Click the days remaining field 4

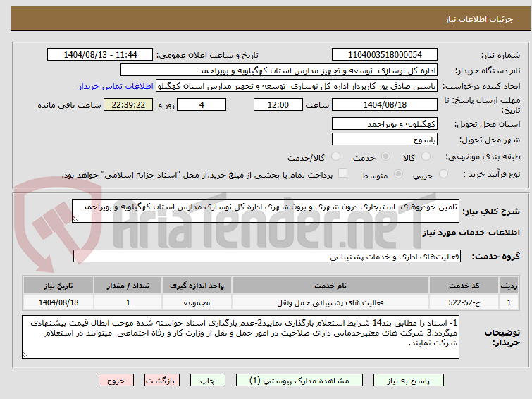[202, 104]
